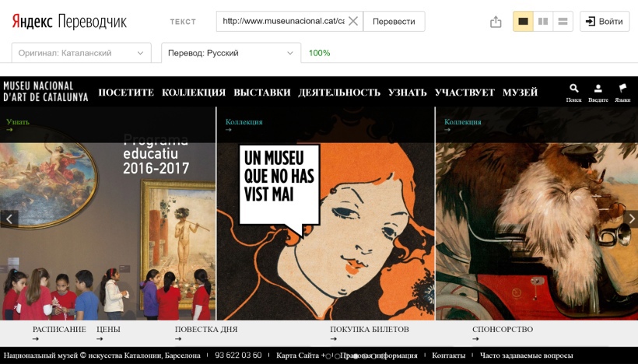Open the languages (Языки) flag icon

622,89
